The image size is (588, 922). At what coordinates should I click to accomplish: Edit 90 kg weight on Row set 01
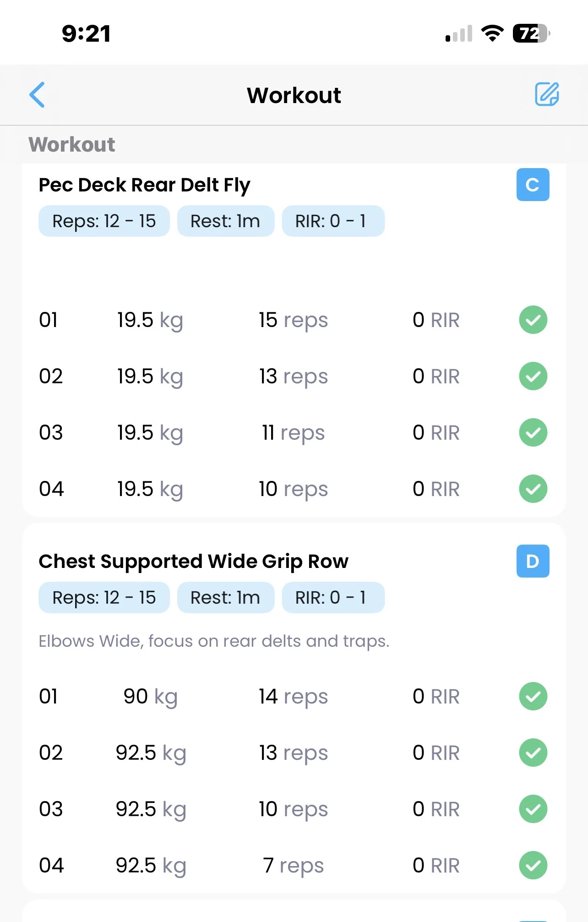click(x=150, y=697)
